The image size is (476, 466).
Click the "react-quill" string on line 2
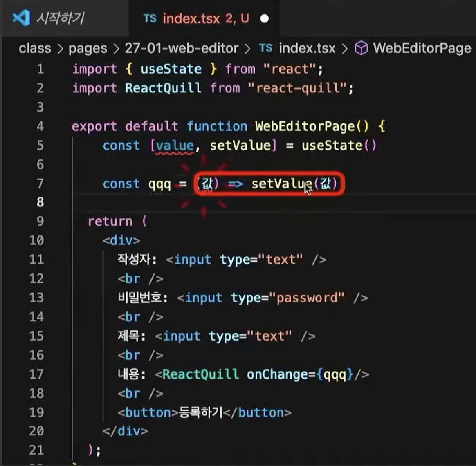pyautogui.click(x=298, y=88)
